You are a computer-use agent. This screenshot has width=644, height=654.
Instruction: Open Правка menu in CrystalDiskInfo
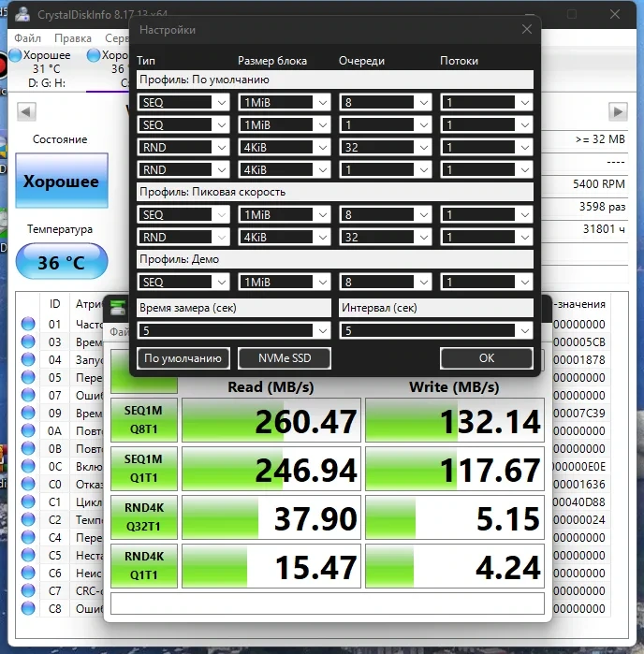tap(73, 38)
